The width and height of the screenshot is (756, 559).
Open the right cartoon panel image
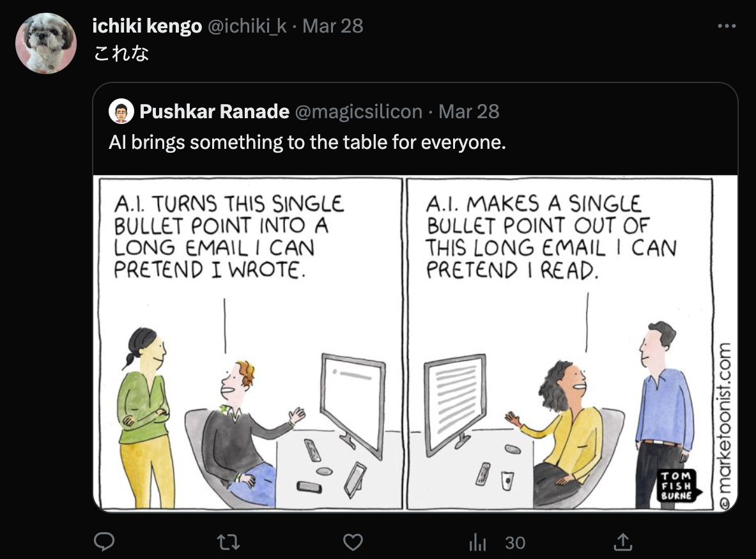point(560,344)
